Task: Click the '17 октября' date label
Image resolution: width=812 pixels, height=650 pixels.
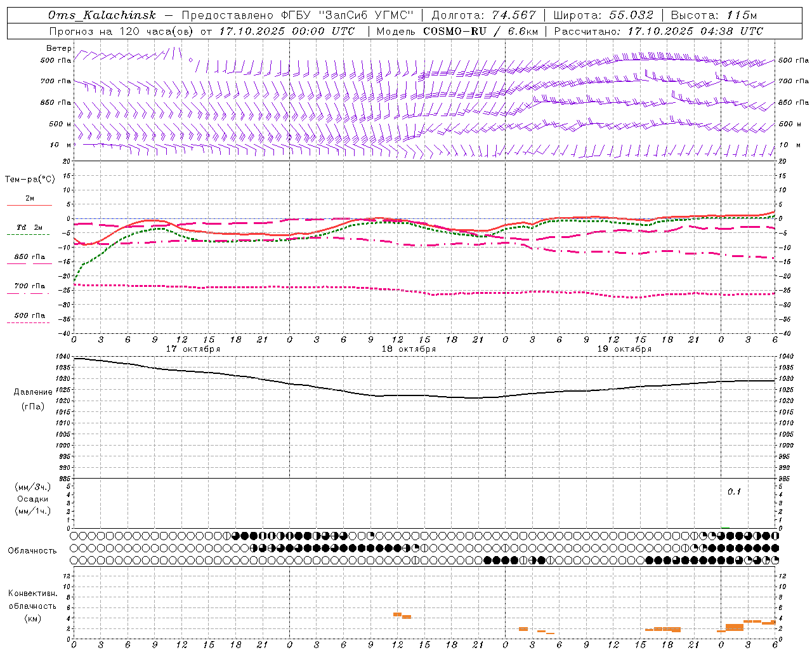Action: point(193,349)
